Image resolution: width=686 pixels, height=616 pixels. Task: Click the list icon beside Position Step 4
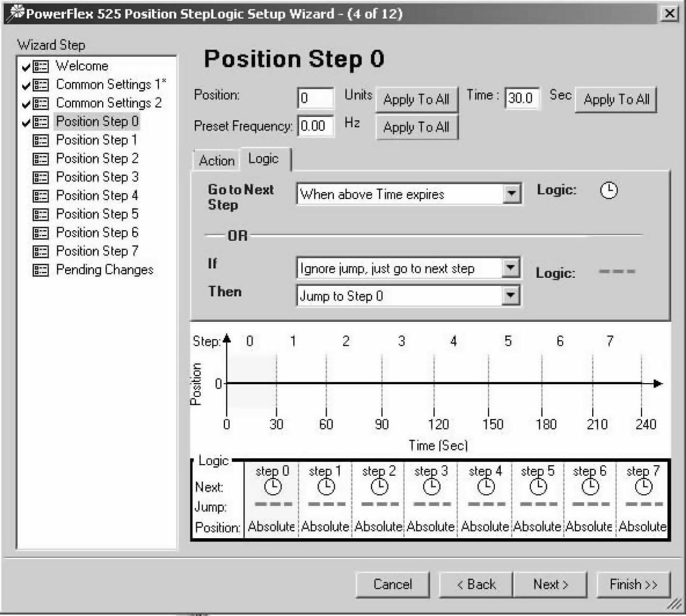click(41, 196)
